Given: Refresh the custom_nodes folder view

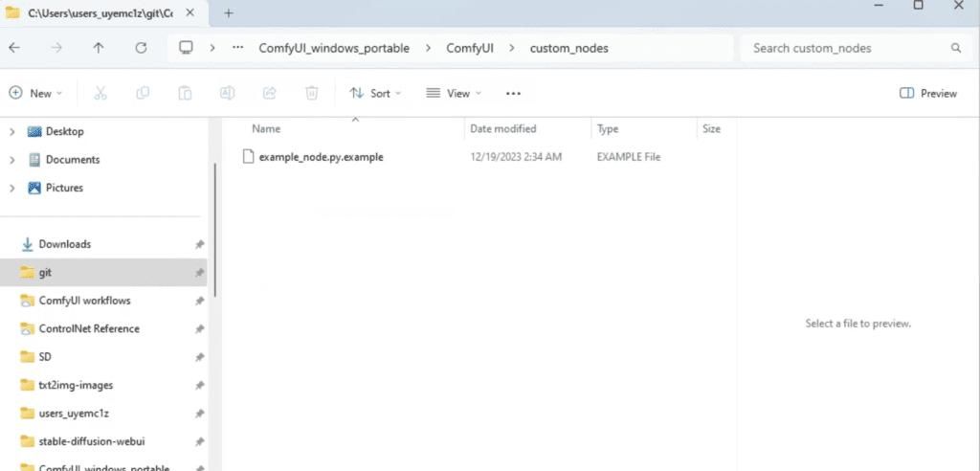Looking at the screenshot, I should pos(142,48).
